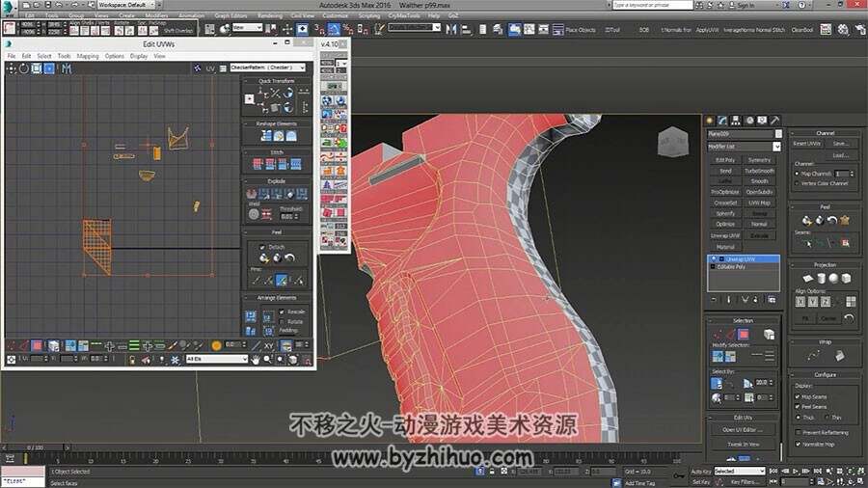The height and width of the screenshot is (488, 868).
Task: Click the TurboSmooth modifier button
Action: 759,171
